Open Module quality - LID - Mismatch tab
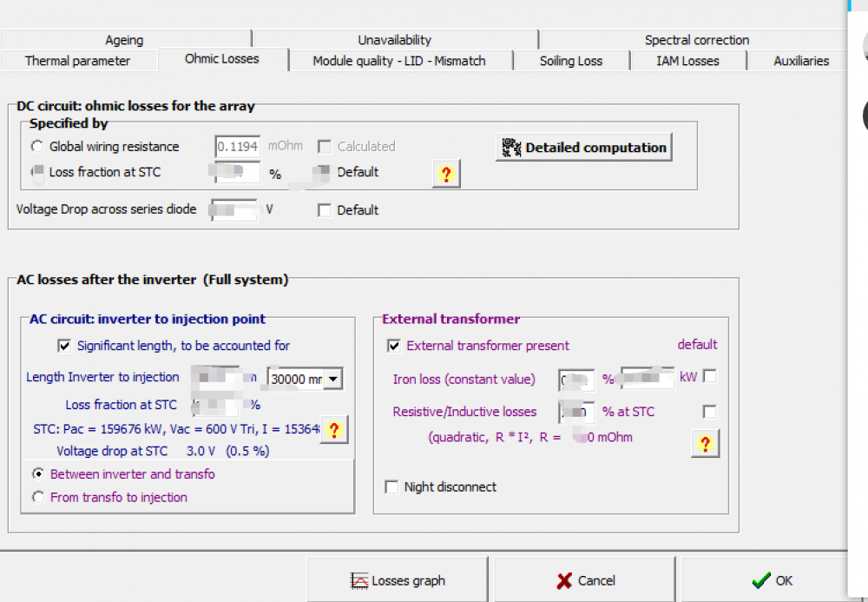 point(399,61)
